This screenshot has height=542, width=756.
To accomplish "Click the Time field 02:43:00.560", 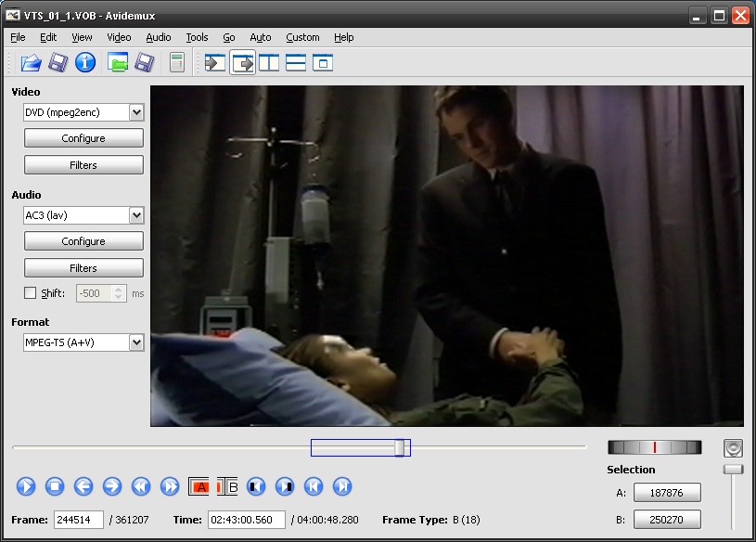I will point(247,520).
